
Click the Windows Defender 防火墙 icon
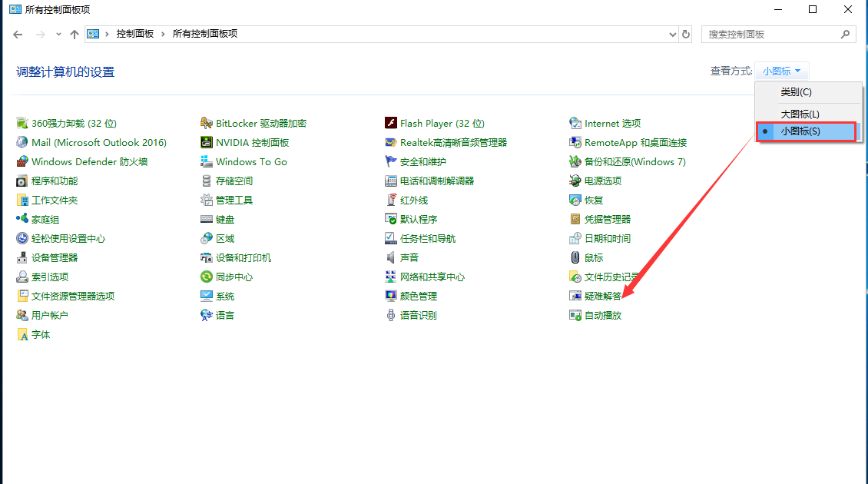point(22,161)
